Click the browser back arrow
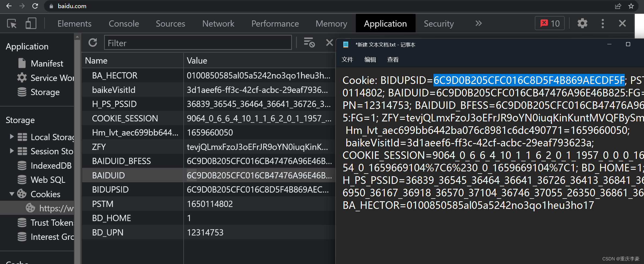Screen dimensions: 644x264 [x=9, y=6]
